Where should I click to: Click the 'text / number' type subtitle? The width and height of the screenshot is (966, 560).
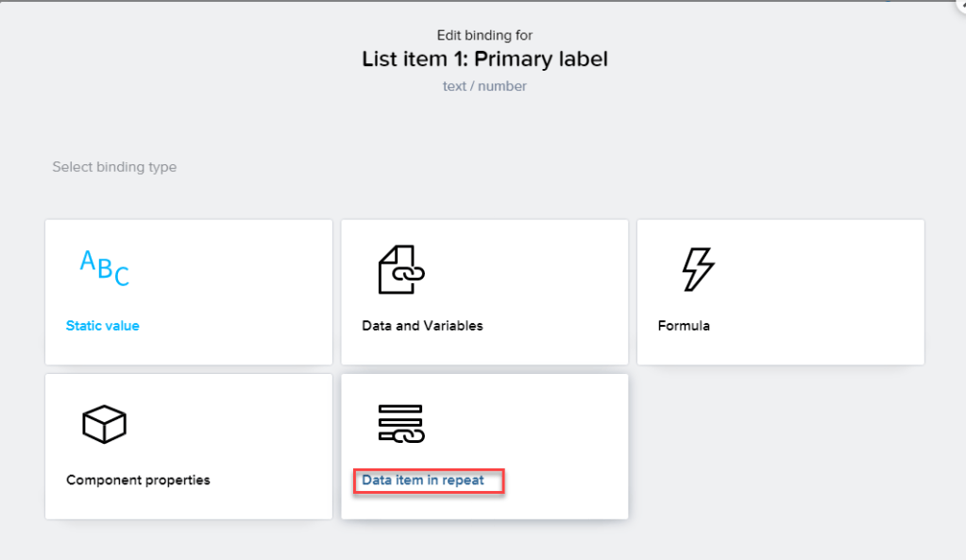(484, 86)
